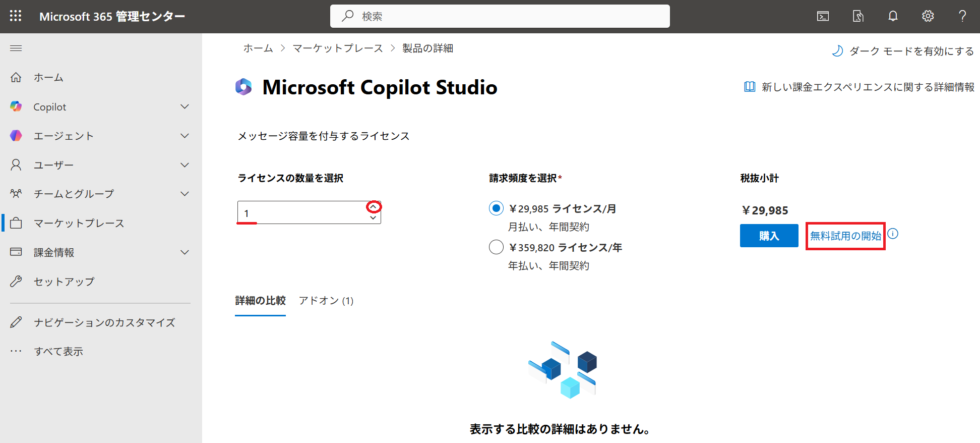Viewport: 980px width, 443px height.
Task: Open ホーム in the sidebar
Action: pyautogui.click(x=48, y=77)
